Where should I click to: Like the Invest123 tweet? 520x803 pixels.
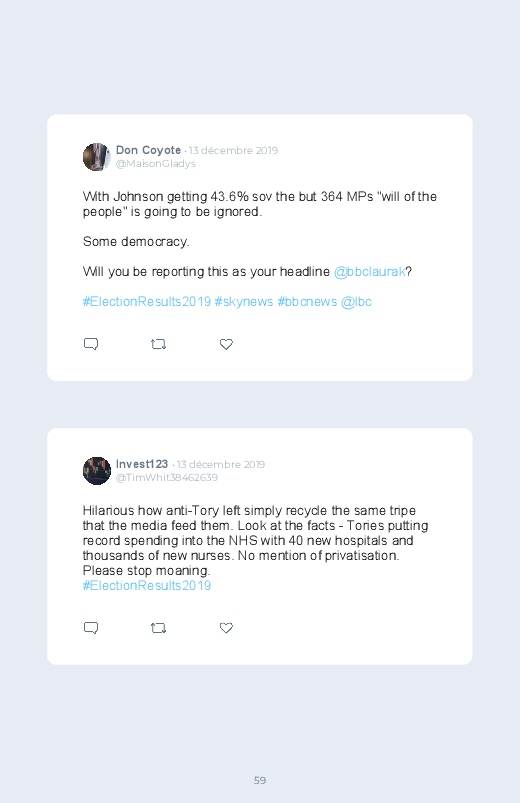pyautogui.click(x=226, y=628)
